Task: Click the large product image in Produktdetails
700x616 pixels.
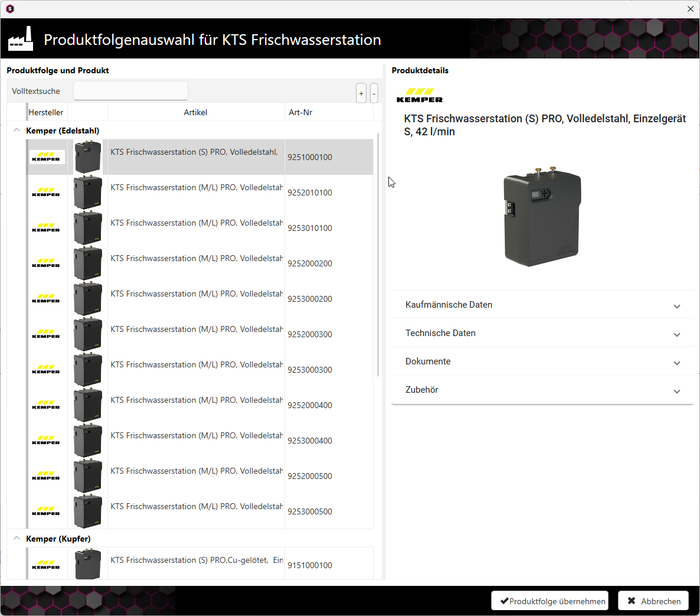Action: point(542,217)
